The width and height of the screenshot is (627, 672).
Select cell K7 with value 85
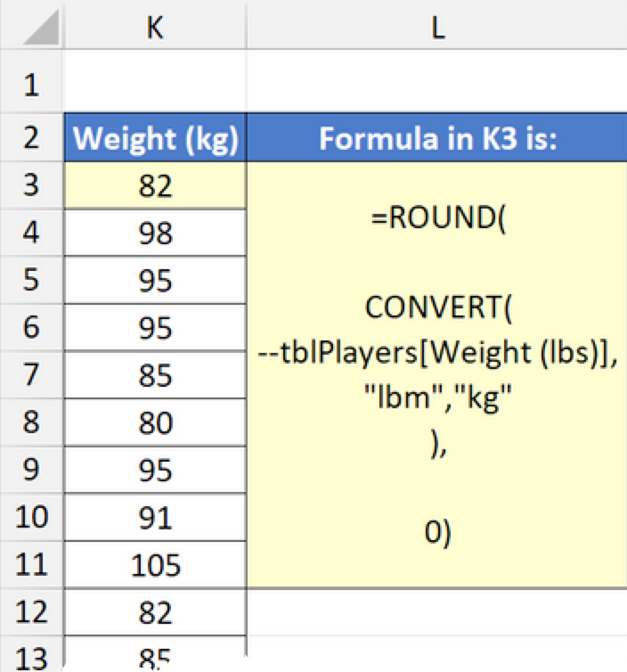155,375
